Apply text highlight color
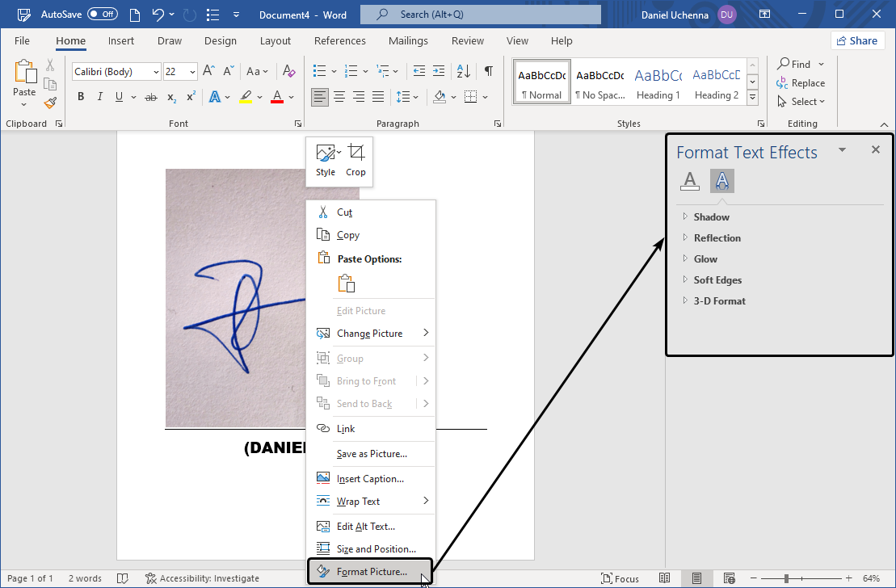Image resolution: width=896 pixels, height=588 pixels. tap(246, 96)
